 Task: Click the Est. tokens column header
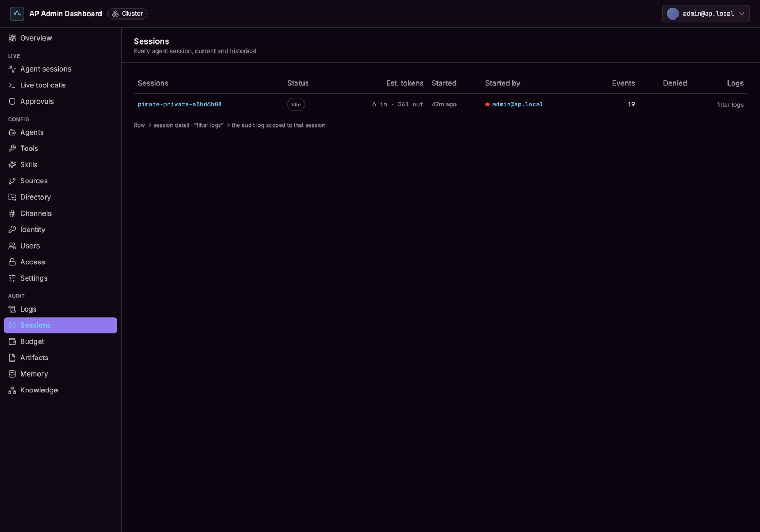(404, 83)
